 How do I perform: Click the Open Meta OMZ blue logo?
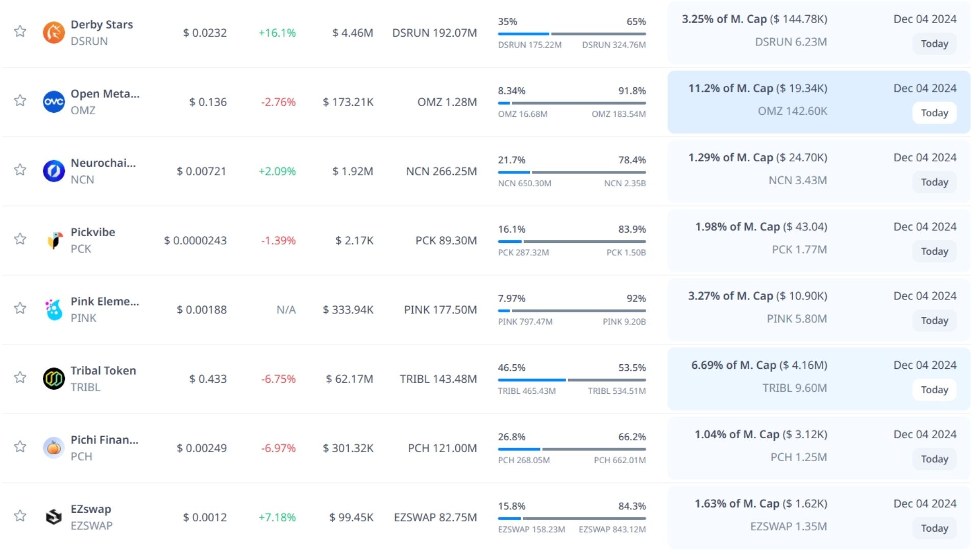(54, 102)
